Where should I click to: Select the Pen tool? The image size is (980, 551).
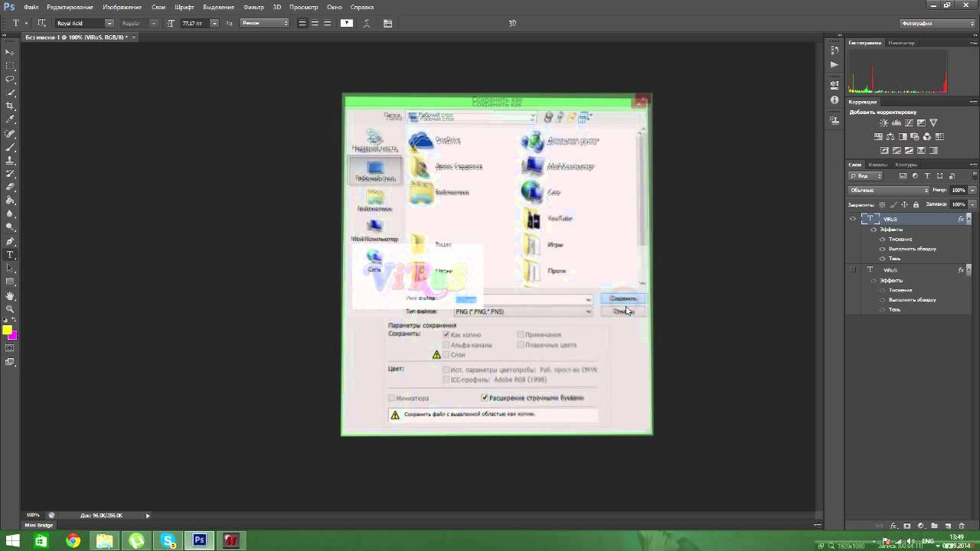[10, 241]
